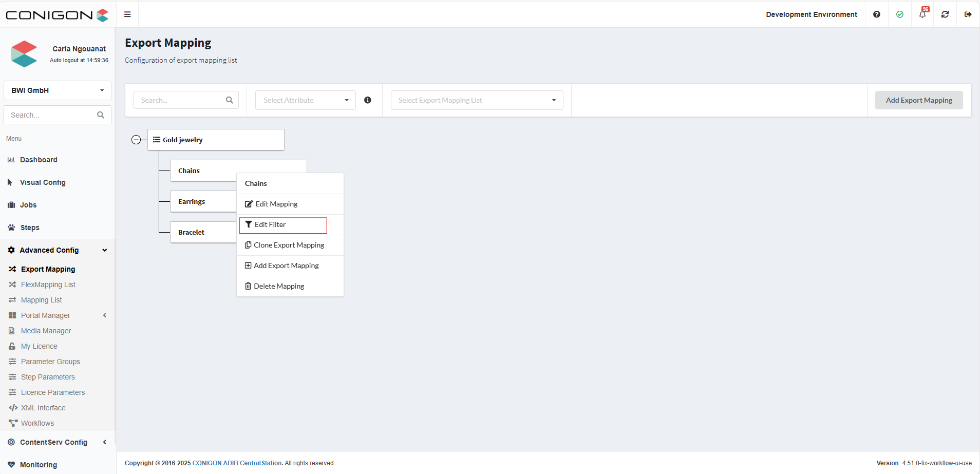
Task: Click the hamburger menu icon in header
Action: point(127,14)
